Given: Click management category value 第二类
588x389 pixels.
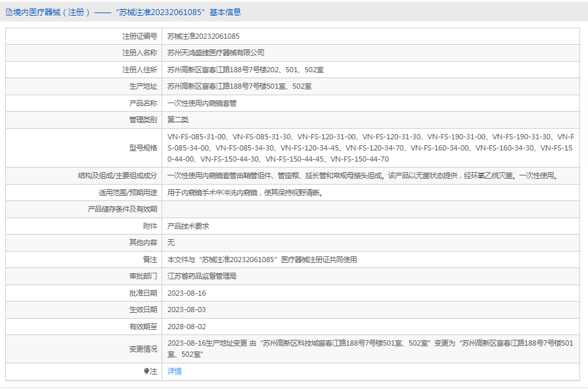Looking at the screenshot, I should (178, 120).
